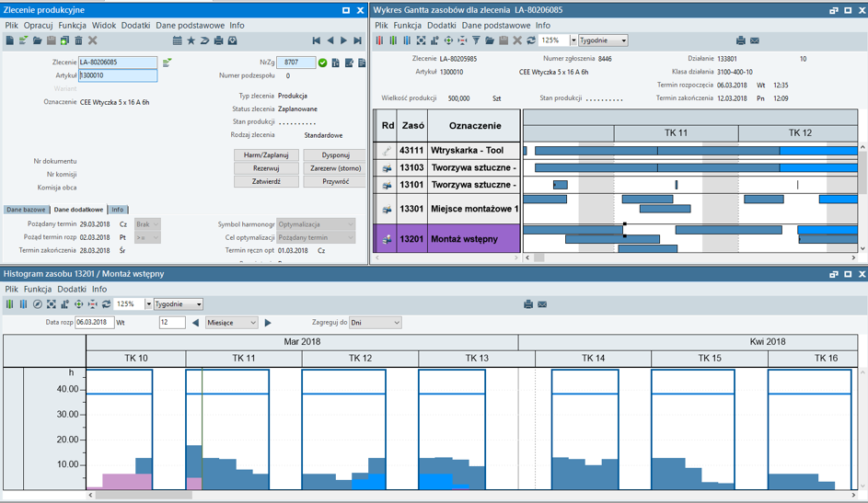Click the delete (trash) icon in production order toolbar

pyautogui.click(x=78, y=40)
